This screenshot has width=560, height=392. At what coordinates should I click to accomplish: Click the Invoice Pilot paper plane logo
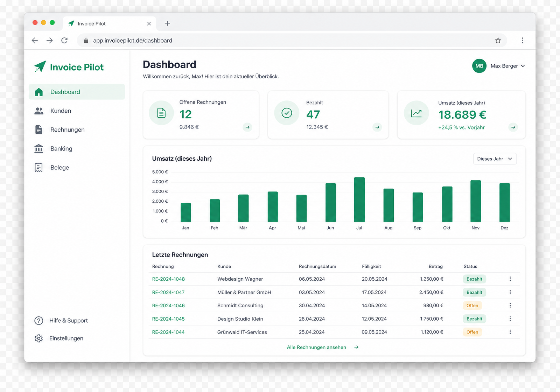click(40, 66)
